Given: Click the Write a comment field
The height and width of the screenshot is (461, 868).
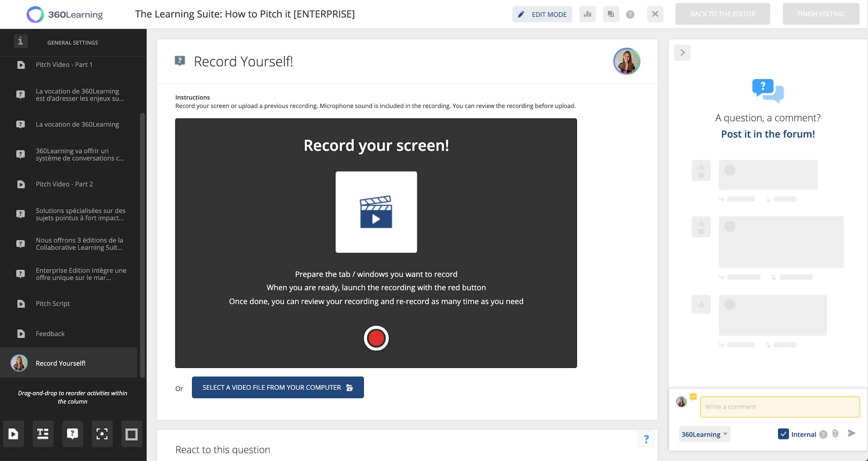Looking at the screenshot, I should pos(779,406).
